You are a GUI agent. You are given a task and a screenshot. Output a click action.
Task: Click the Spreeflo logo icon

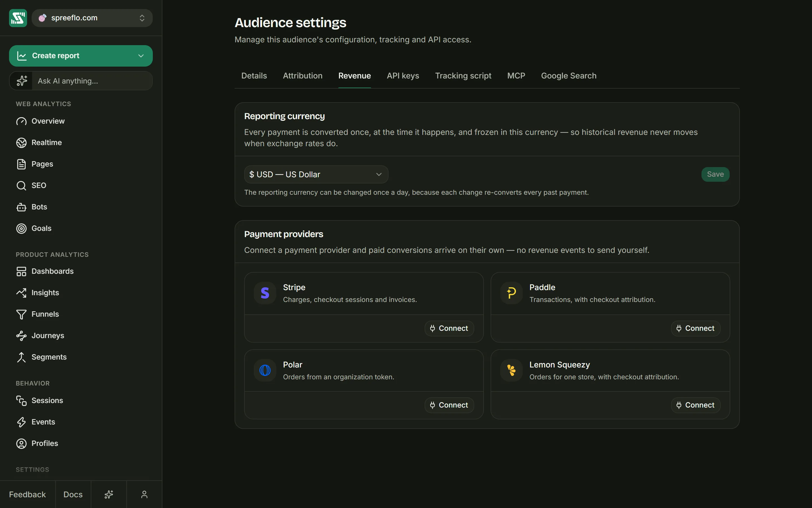coord(18,18)
